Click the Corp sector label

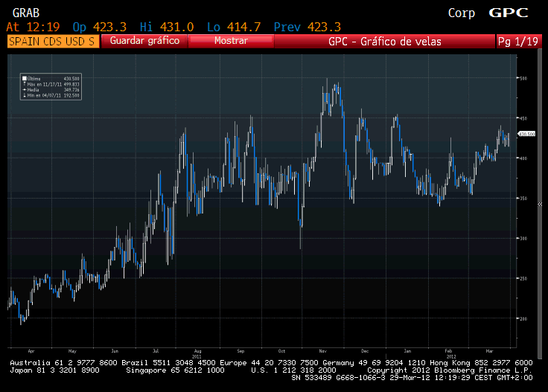pos(462,13)
